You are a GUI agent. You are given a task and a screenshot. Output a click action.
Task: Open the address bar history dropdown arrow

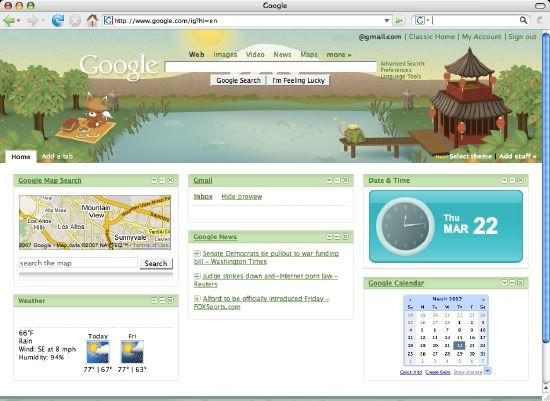pyautogui.click(x=387, y=21)
